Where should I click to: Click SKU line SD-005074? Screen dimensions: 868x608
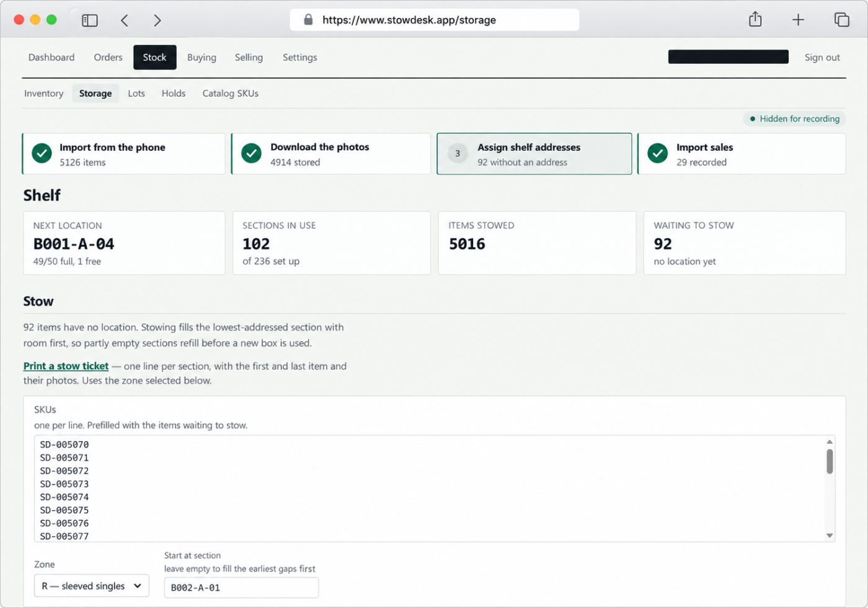coord(64,497)
